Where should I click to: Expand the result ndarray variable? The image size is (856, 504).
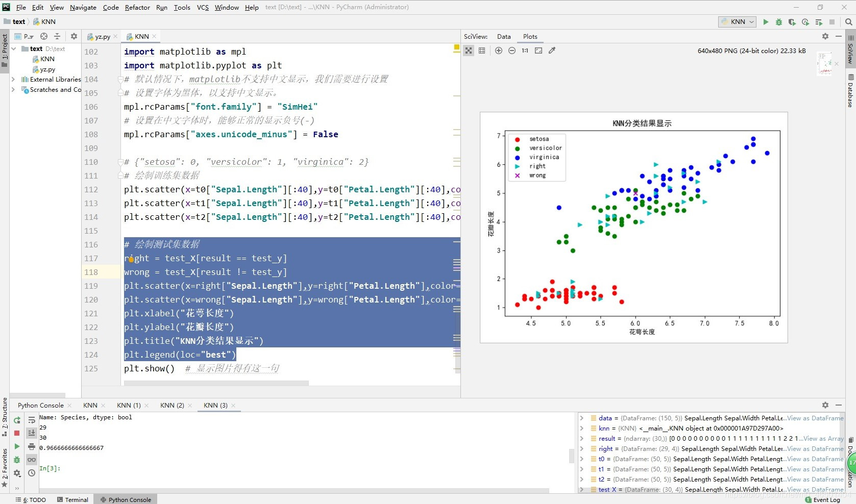point(581,439)
